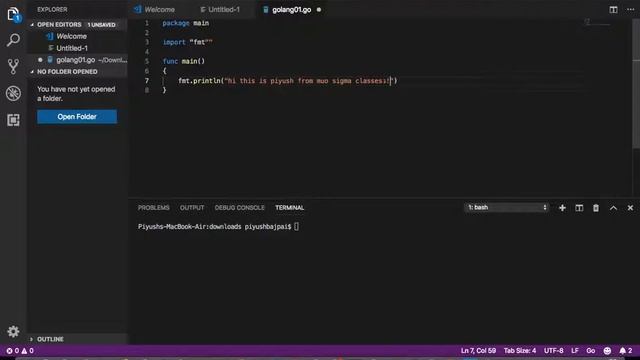
Task: Open feedback smiley in status bar
Action: click(x=607, y=351)
